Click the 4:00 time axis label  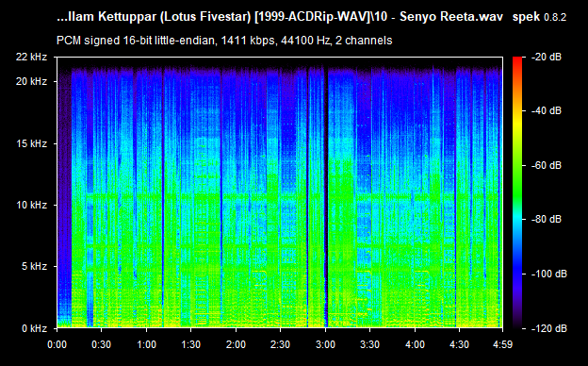point(416,344)
